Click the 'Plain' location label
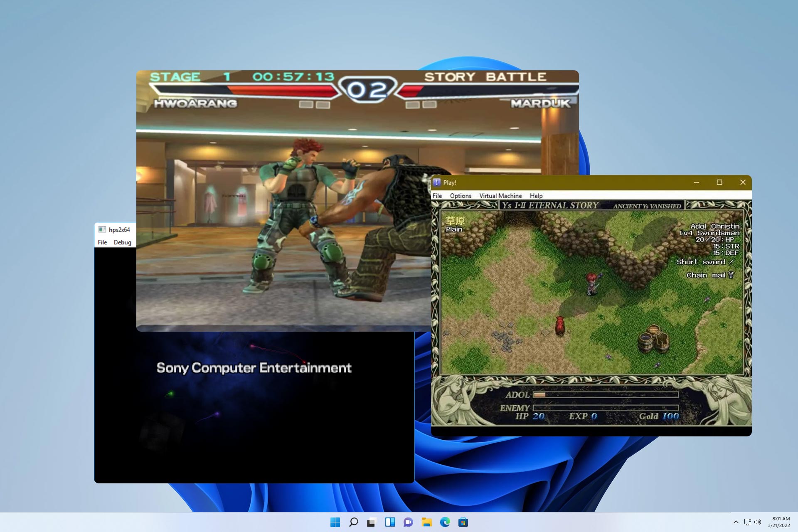 (x=454, y=229)
